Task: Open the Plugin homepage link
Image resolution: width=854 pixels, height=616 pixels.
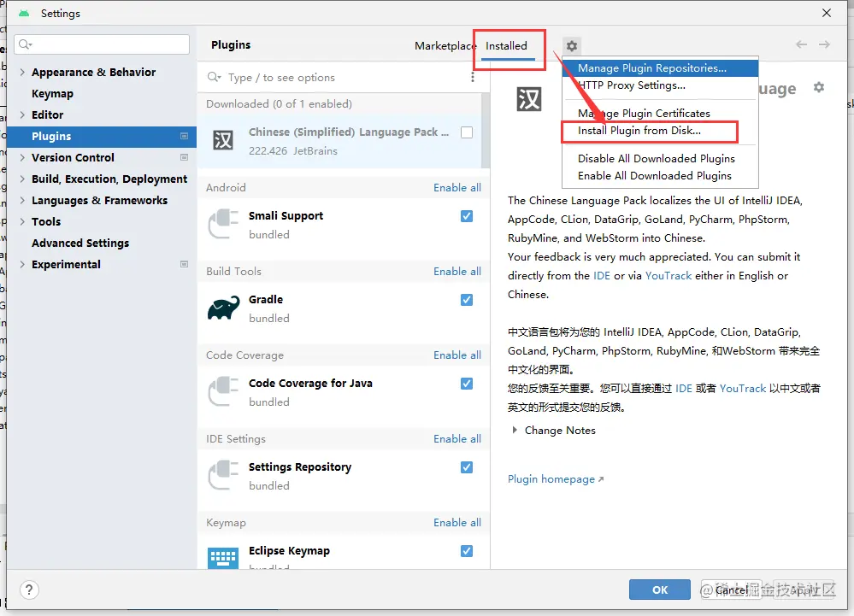Action: pyautogui.click(x=556, y=478)
